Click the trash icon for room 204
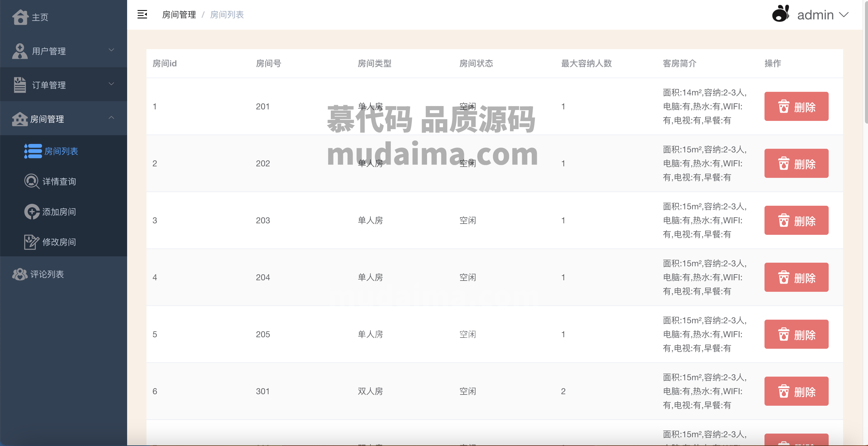The image size is (868, 446). [784, 278]
